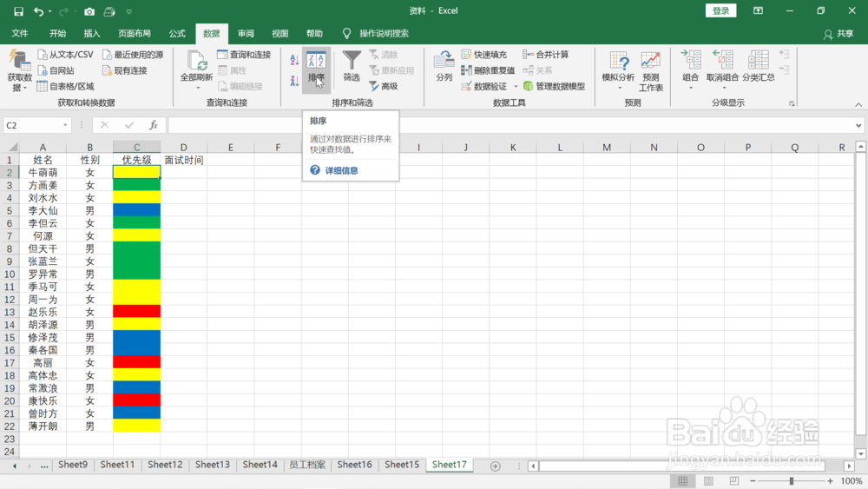The width and height of the screenshot is (868, 489).
Task: Open the 获取数据 icon button
Action: click(x=20, y=70)
